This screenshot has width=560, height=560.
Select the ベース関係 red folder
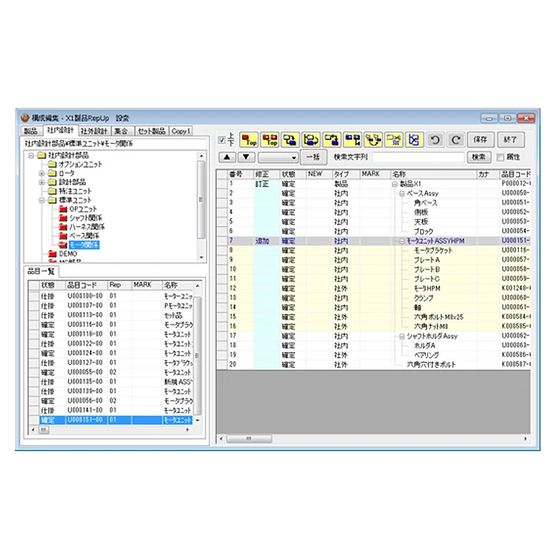[x=79, y=236]
